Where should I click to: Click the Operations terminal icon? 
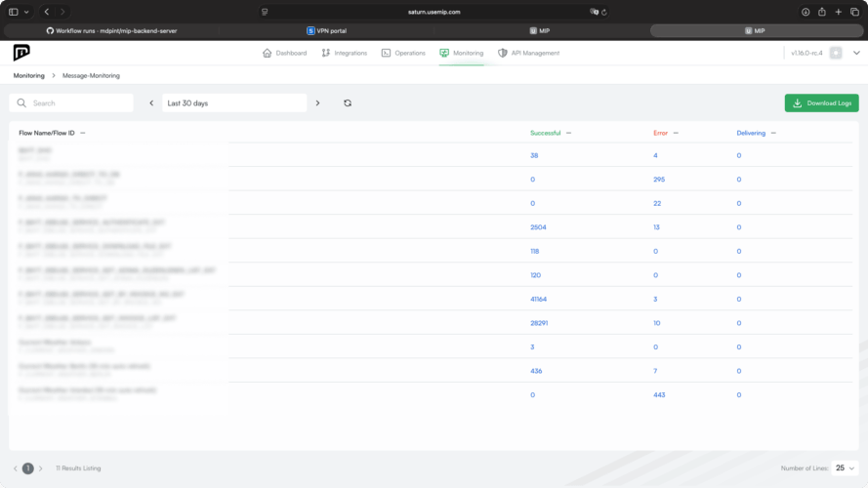(386, 53)
